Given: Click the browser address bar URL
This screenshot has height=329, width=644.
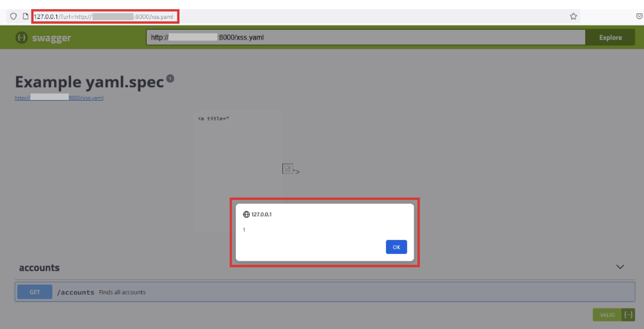Looking at the screenshot, I should pyautogui.click(x=105, y=17).
